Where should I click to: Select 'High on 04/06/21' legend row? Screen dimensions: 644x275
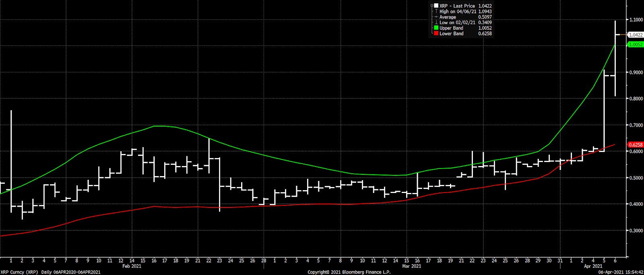[x=466, y=12]
